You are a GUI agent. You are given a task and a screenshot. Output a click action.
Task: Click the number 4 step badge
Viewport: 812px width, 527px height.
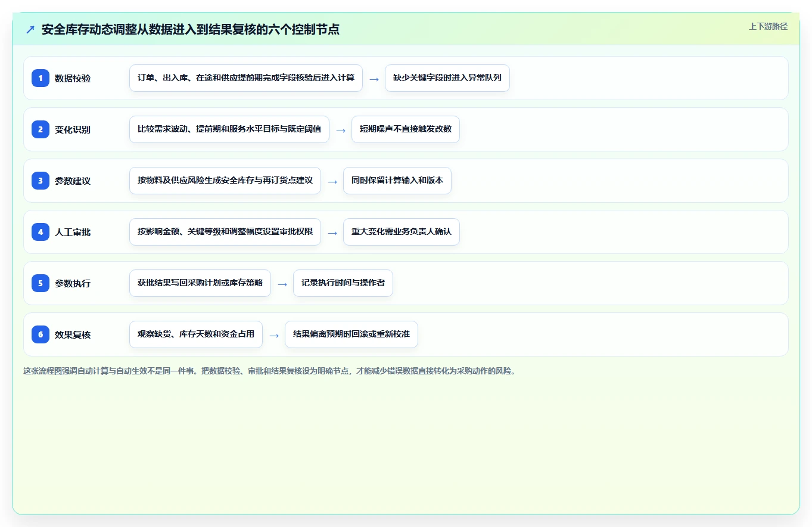(x=41, y=231)
